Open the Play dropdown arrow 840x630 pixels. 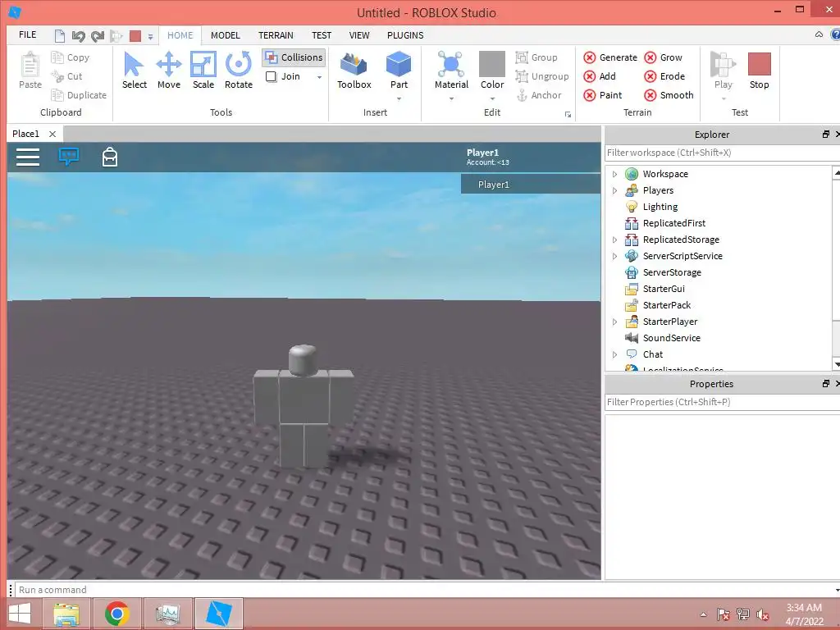click(724, 98)
